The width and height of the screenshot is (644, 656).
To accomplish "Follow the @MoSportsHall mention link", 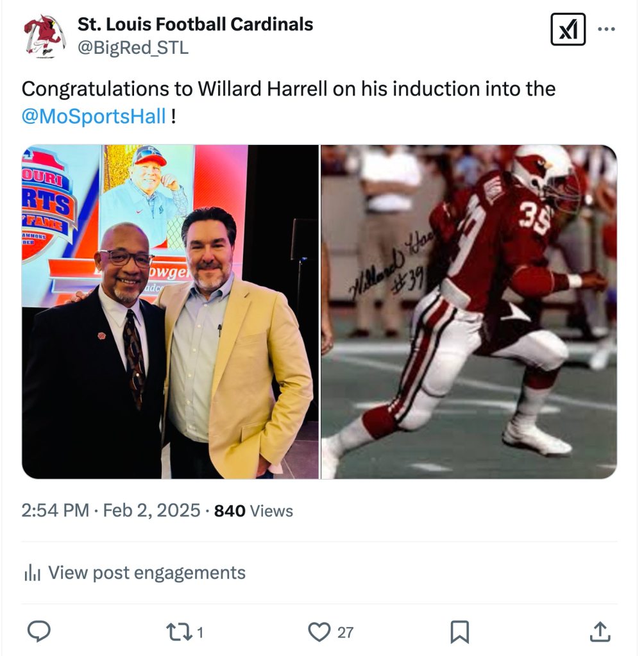I will (x=94, y=116).
